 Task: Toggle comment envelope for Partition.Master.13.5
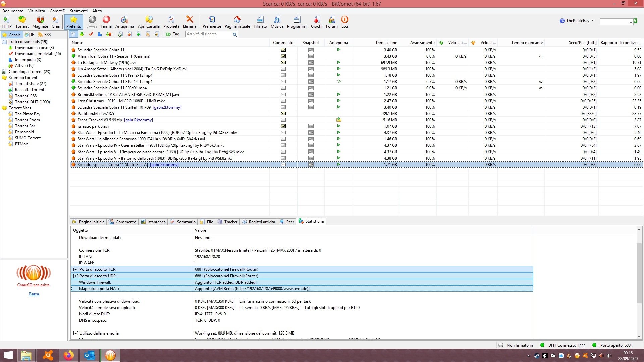pos(283,114)
